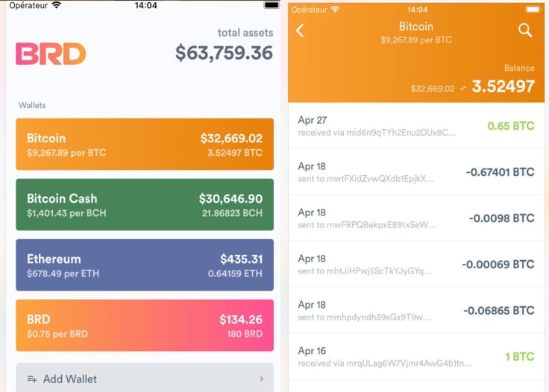The image size is (549, 392).
Task: Tap the battery icon on Bitcoin screen
Action: (x=533, y=10)
